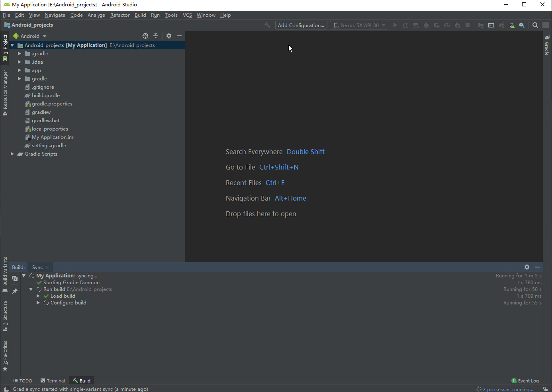
Task: Expand the Load build node
Action: [x=38, y=296]
